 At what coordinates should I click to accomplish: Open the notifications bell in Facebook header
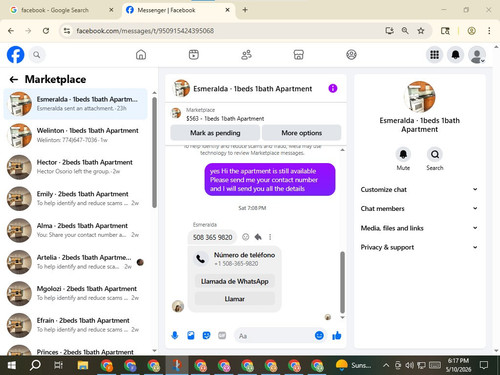click(456, 55)
